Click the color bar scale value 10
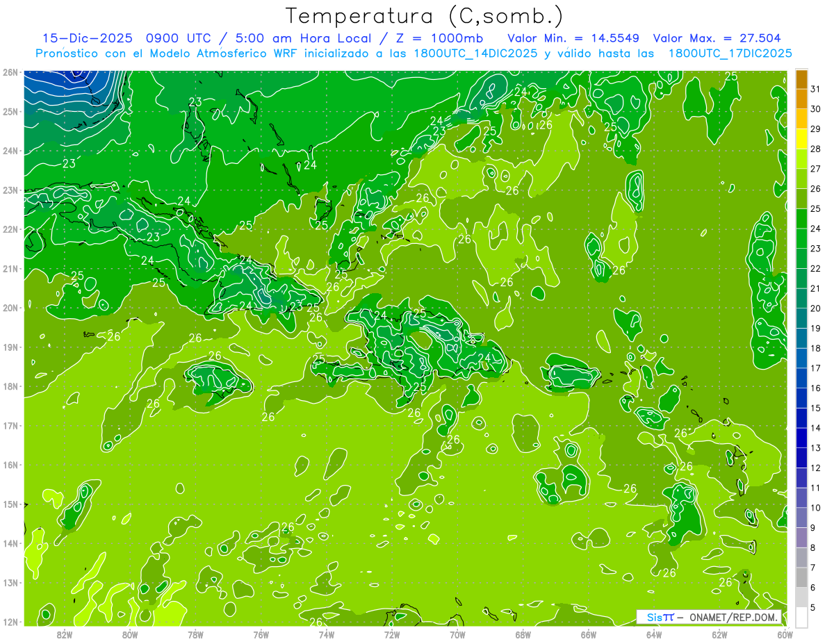This screenshot has width=834, height=644. click(816, 508)
